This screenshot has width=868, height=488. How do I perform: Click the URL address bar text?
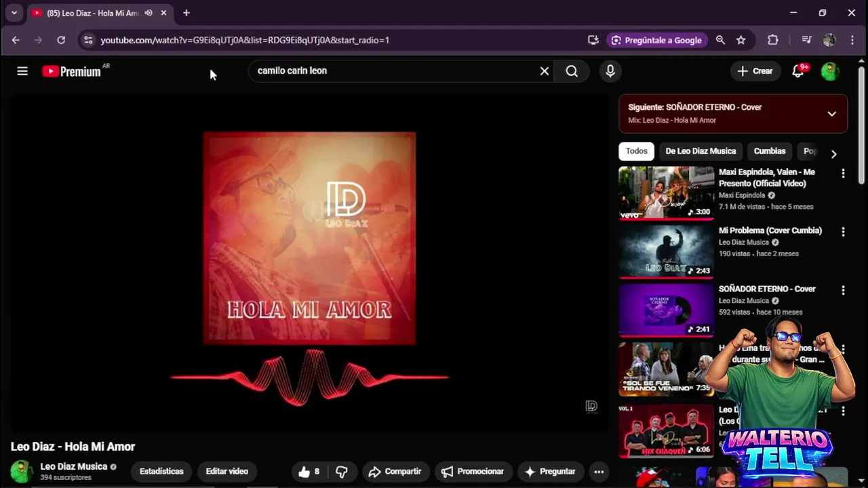(x=245, y=40)
